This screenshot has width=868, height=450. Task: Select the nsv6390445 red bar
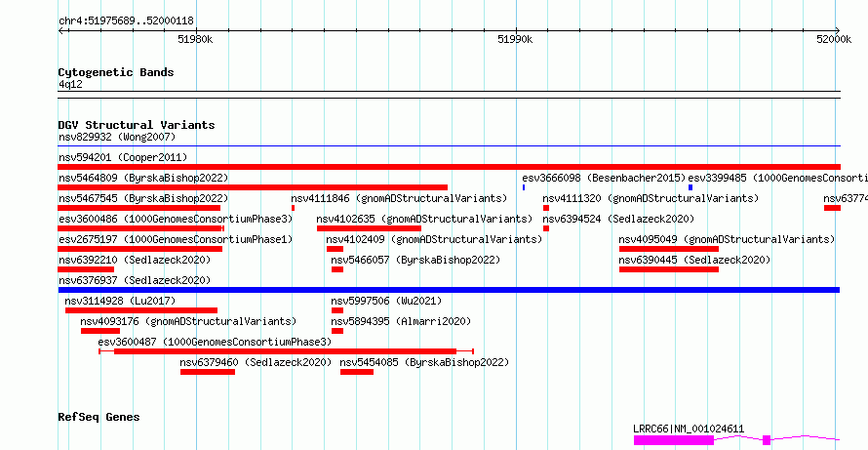[669, 269]
